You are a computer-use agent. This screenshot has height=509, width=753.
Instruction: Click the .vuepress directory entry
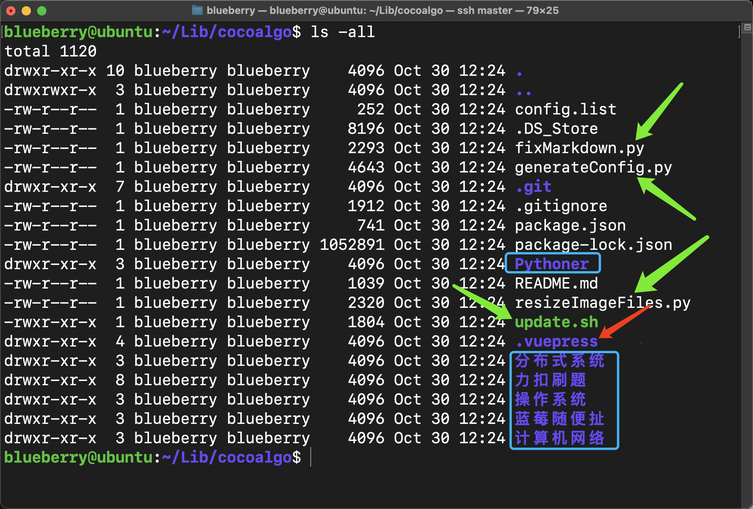click(556, 342)
